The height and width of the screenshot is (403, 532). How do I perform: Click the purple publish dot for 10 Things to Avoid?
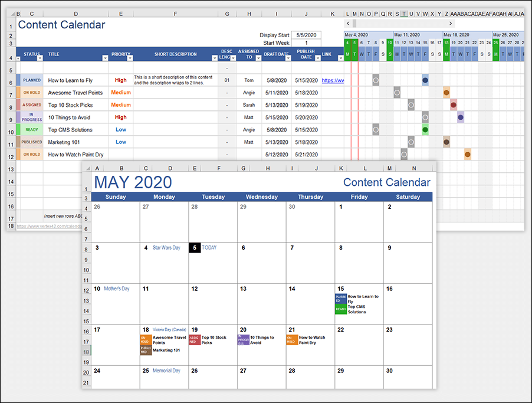click(x=461, y=117)
